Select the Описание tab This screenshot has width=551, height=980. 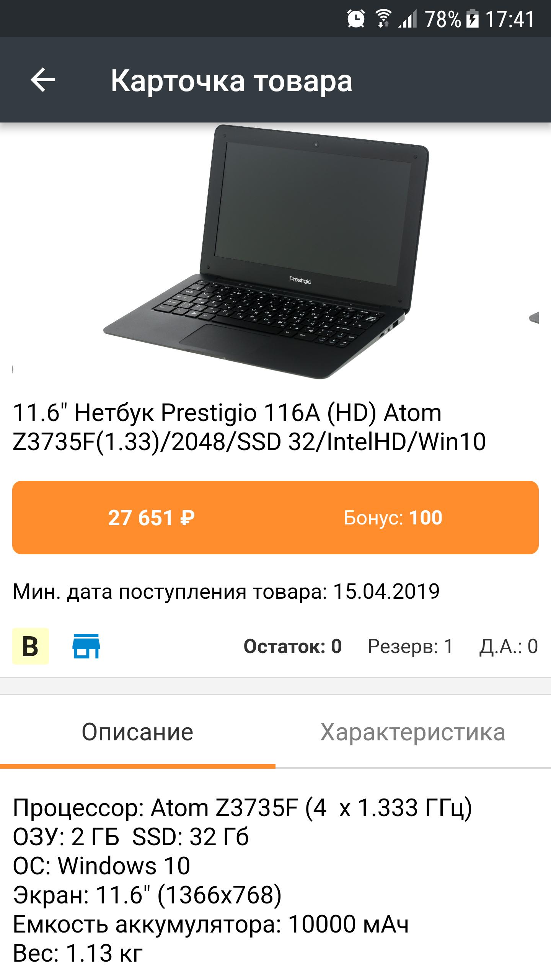[138, 732]
